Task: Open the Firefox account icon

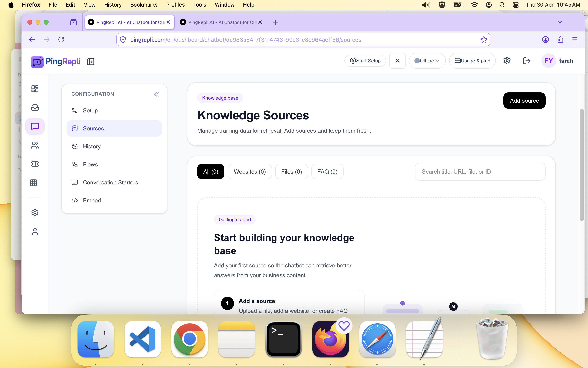Action: pos(546,39)
